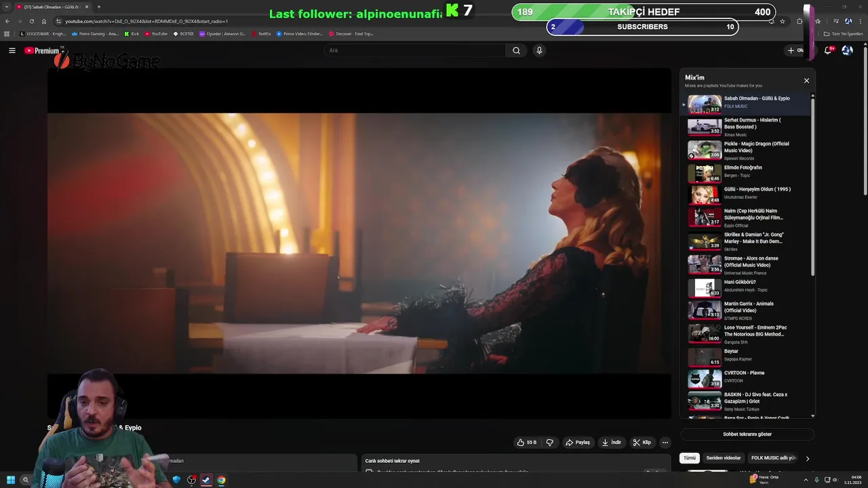The image size is (868, 488).
Task: Reload the page
Action: [x=31, y=21]
